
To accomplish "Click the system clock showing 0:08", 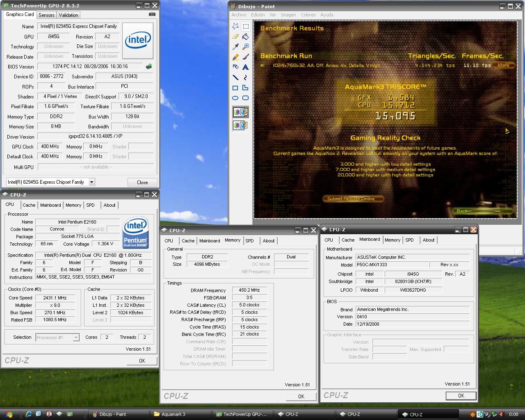I will 514,414.
